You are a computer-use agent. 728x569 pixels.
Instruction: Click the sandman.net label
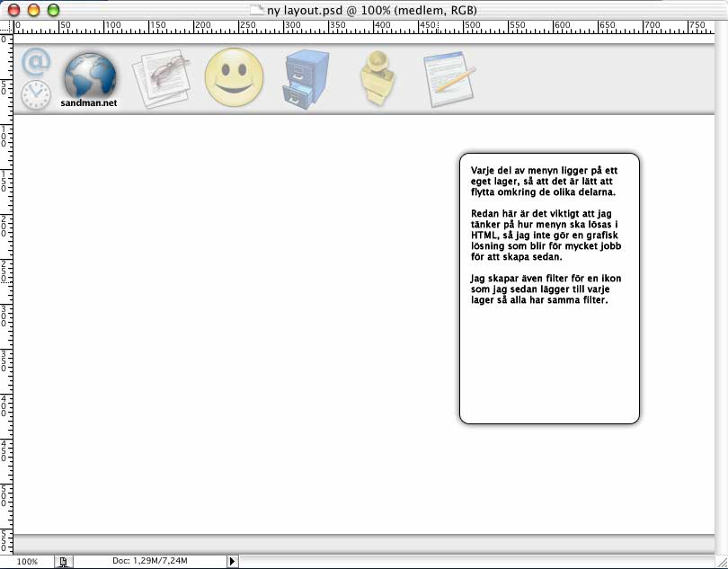point(89,103)
